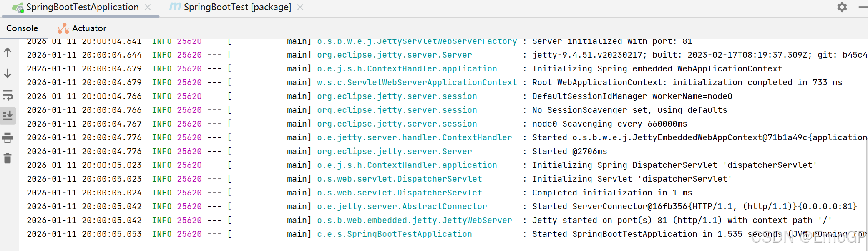Screen dimensions: 868x251
Task: Click 'node0 Scavenging every 660000ms' message
Action: click(610, 124)
